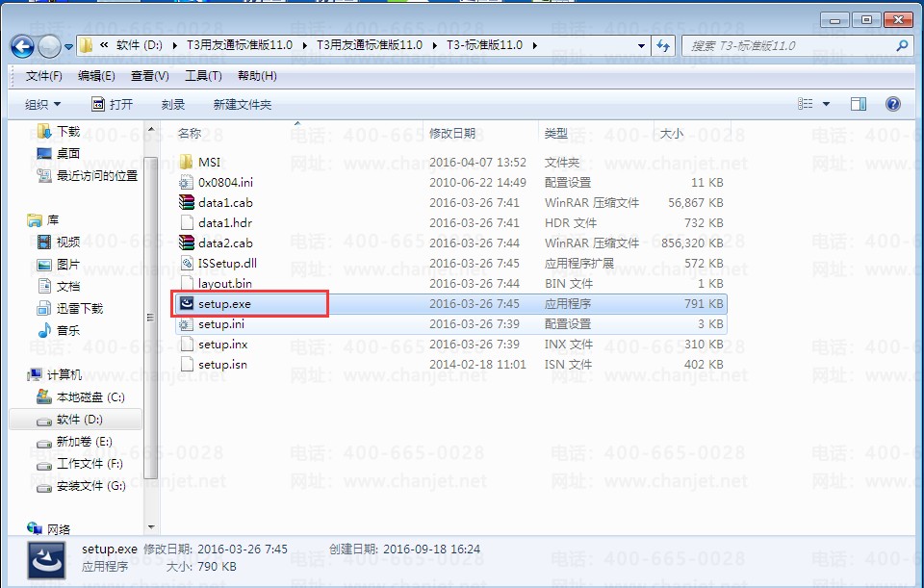Viewport: 924px width, 588px height.
Task: Open 软件 (D:) drive in the sidebar
Action: 79,420
